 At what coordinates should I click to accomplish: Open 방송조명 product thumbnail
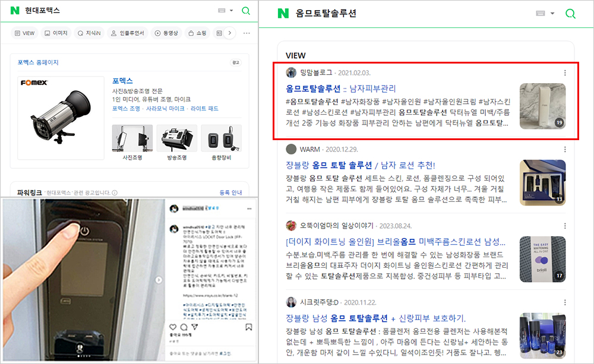(x=177, y=138)
